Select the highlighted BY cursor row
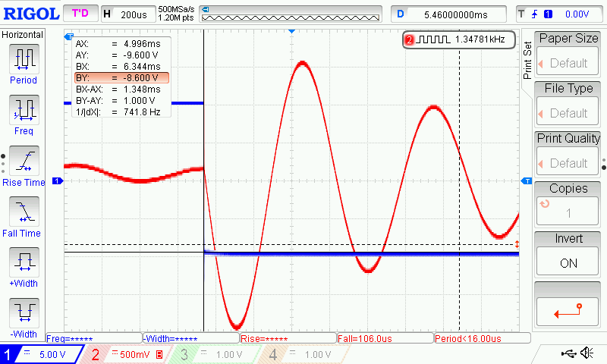The height and width of the screenshot is (364, 607). (x=121, y=77)
